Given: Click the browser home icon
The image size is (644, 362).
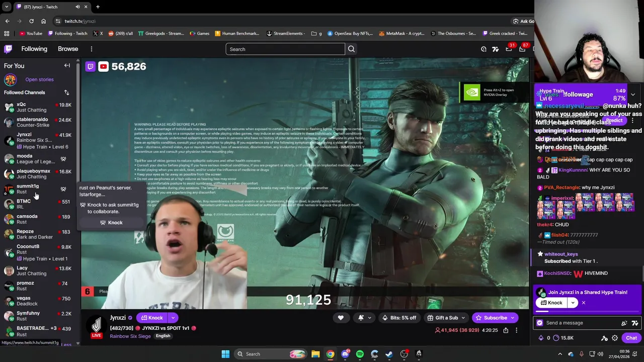Looking at the screenshot, I should [43, 21].
